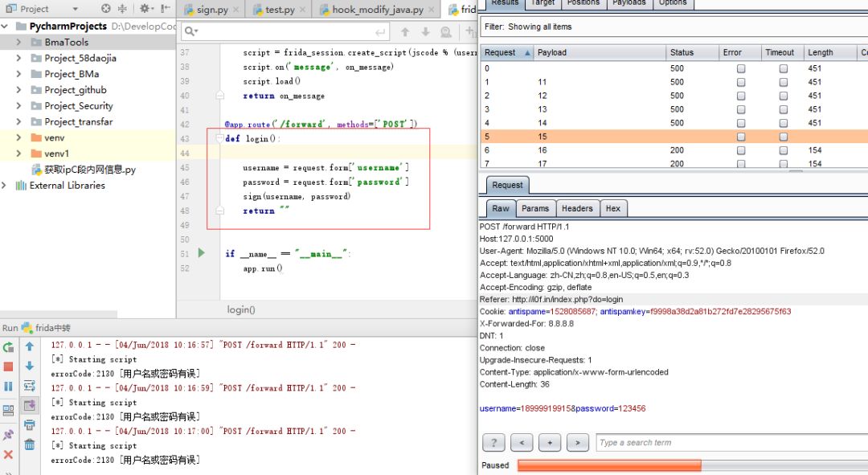Expand the Project_BMa folder
This screenshot has height=475, width=868.
coord(18,74)
